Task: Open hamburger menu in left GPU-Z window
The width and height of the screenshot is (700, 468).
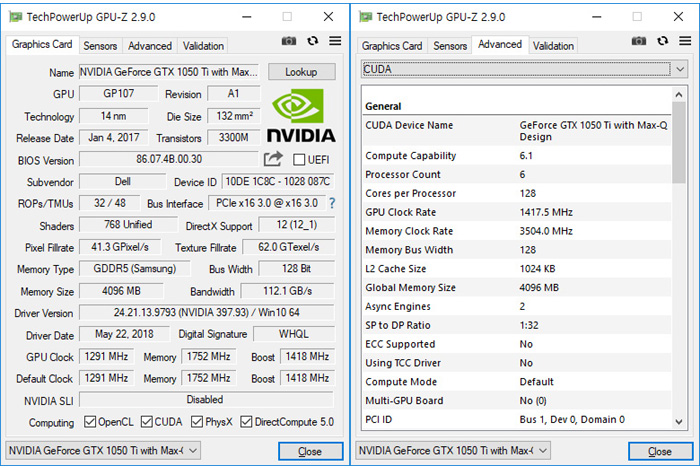Action: tap(335, 41)
